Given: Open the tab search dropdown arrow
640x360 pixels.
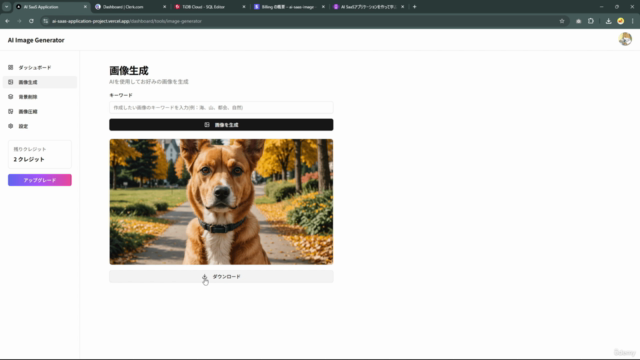Looking at the screenshot, I should pos(7,7).
